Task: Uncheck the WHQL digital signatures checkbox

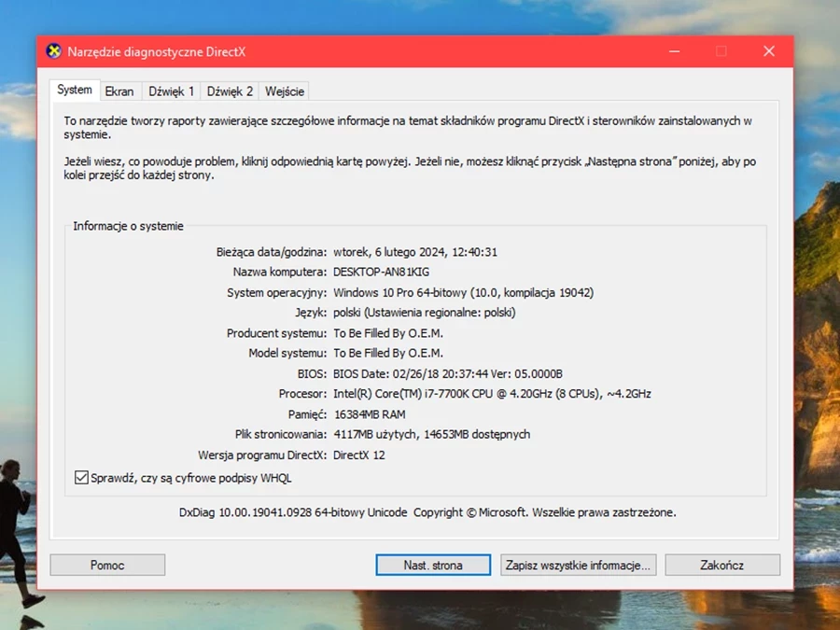Action: click(81, 478)
